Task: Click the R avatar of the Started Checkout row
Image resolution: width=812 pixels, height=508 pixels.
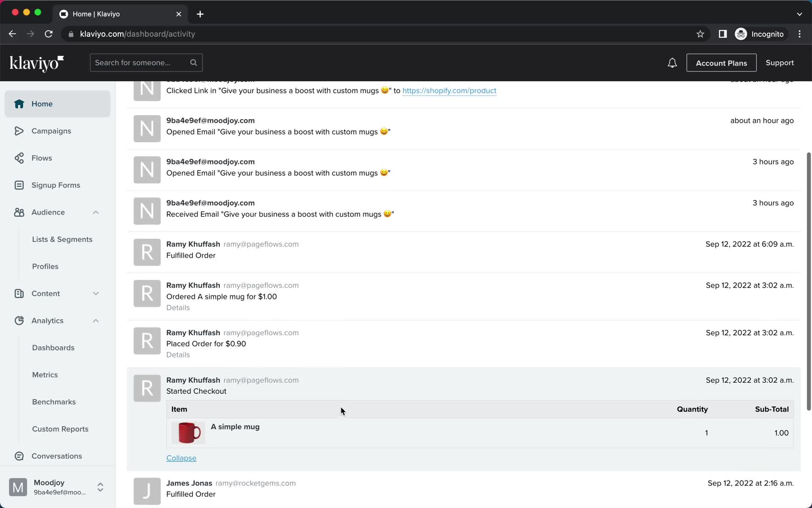Action: 147,388
